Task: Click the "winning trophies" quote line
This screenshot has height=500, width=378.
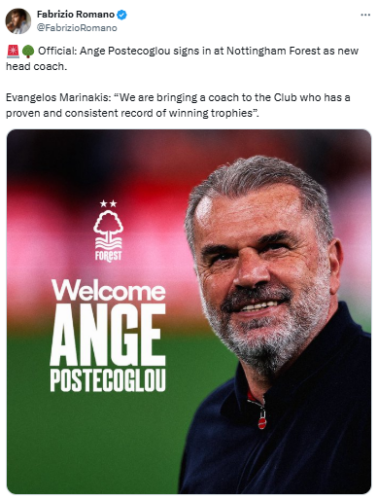Action: coord(133,113)
